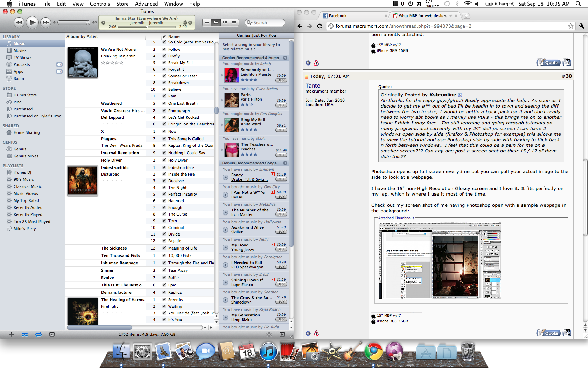Select the What MBP for web design tab
588x368 pixels.
tap(425, 16)
